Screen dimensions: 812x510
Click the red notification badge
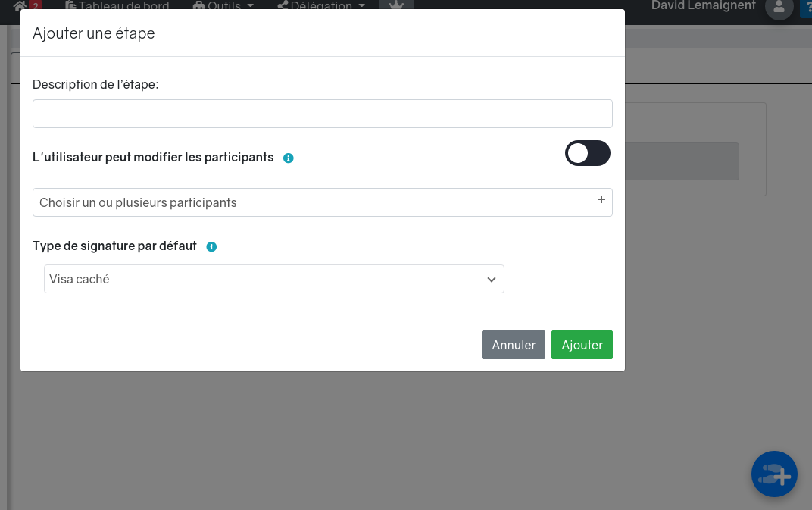tap(35, 5)
